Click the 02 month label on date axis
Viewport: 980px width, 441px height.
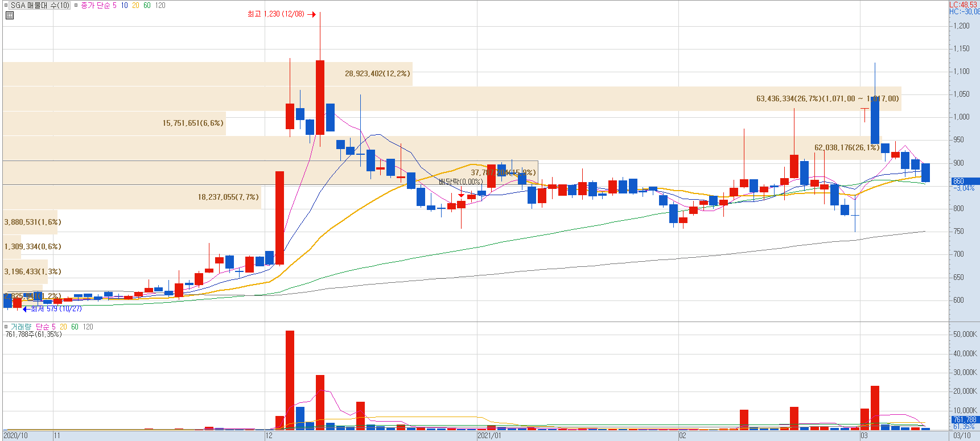pyautogui.click(x=682, y=436)
